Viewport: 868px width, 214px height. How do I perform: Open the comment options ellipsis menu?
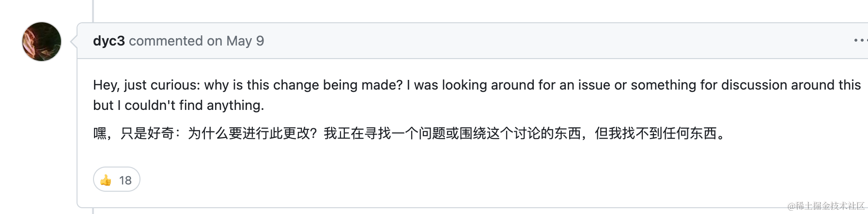pos(859,41)
